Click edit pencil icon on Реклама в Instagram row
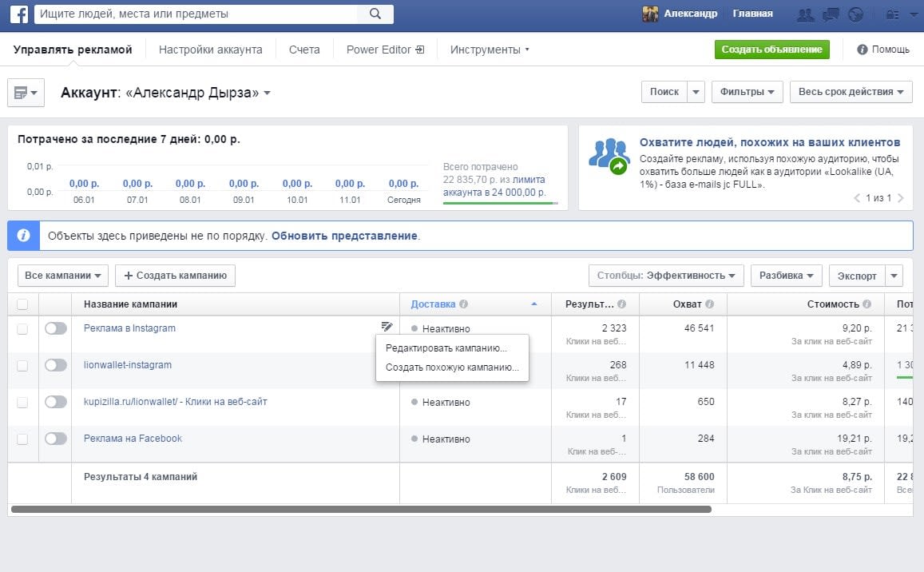 click(387, 326)
